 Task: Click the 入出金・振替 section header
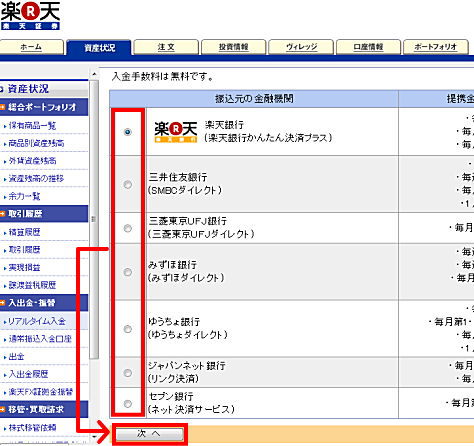click(x=44, y=303)
